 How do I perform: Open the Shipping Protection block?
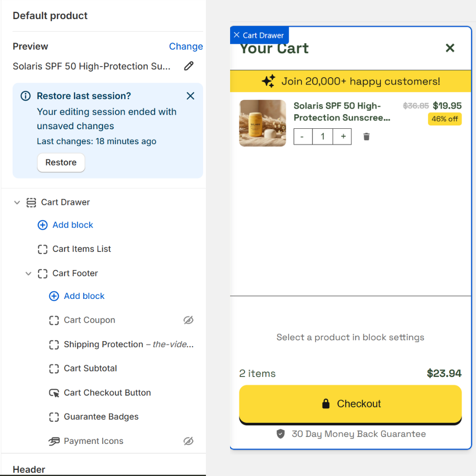[103, 344]
